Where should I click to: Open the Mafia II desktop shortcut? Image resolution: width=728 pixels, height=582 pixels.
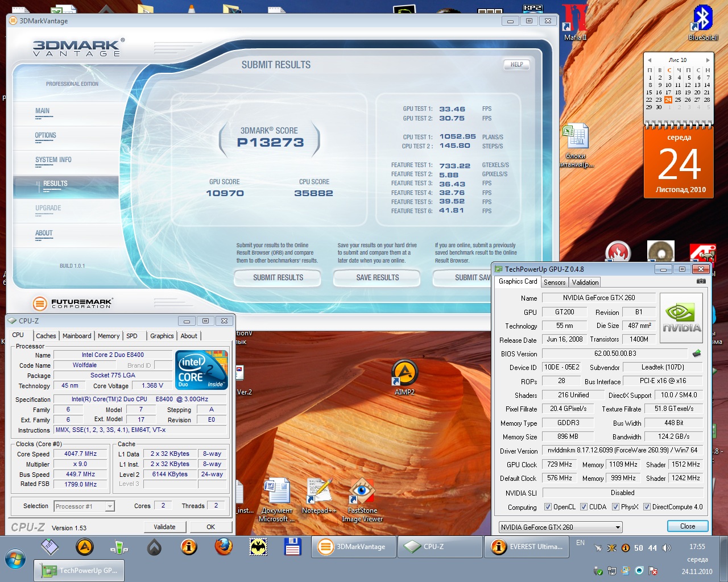[x=575, y=23]
